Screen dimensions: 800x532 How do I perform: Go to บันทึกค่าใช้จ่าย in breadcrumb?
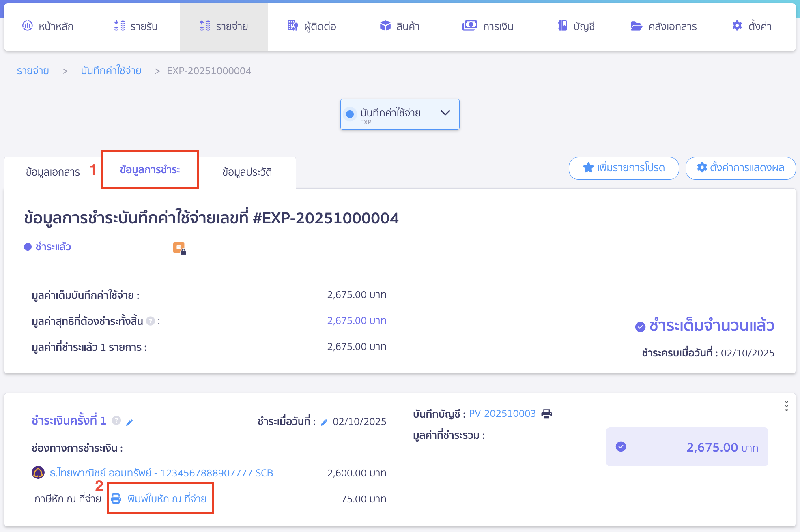pos(111,71)
